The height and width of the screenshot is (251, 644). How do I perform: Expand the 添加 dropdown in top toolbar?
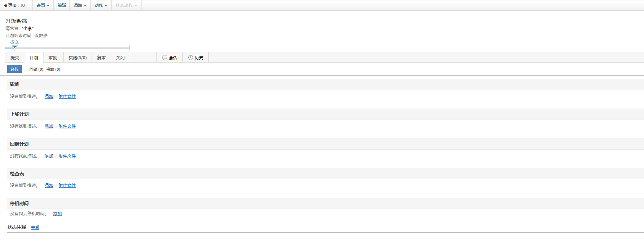(80, 5)
